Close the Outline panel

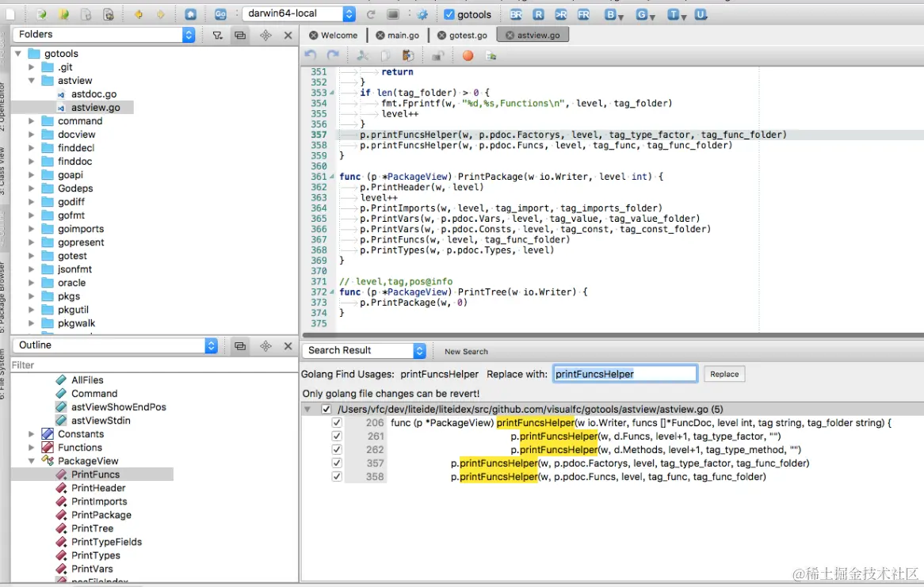288,346
